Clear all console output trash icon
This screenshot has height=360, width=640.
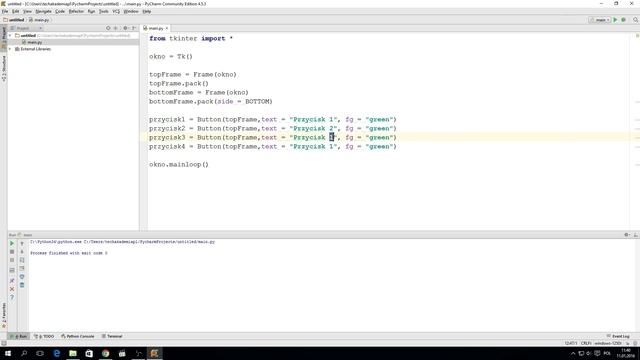click(22, 285)
